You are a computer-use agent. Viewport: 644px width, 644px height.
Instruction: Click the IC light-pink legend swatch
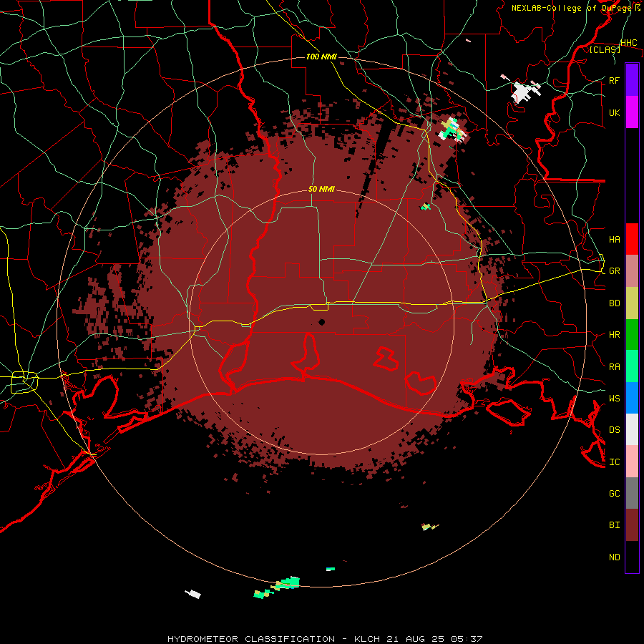coord(632,462)
